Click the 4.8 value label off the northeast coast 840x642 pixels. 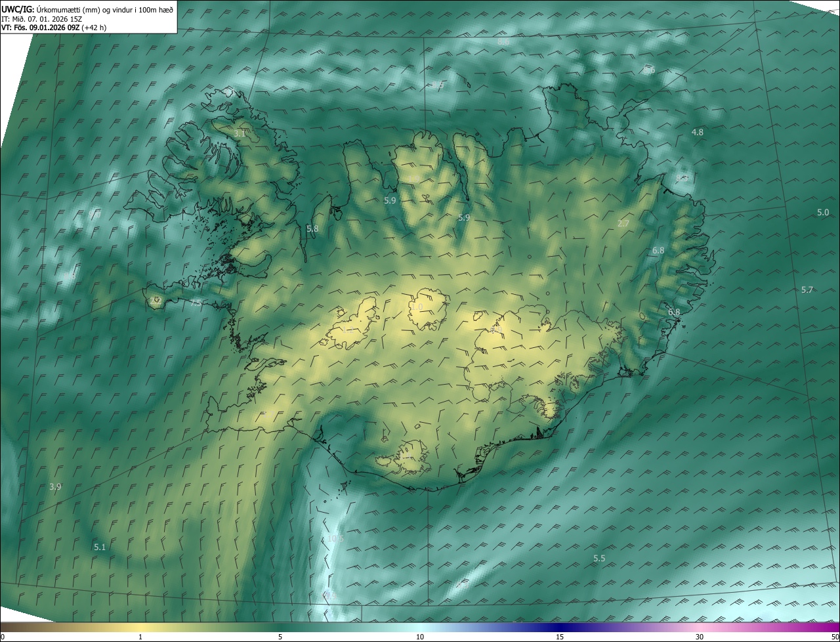(x=698, y=132)
